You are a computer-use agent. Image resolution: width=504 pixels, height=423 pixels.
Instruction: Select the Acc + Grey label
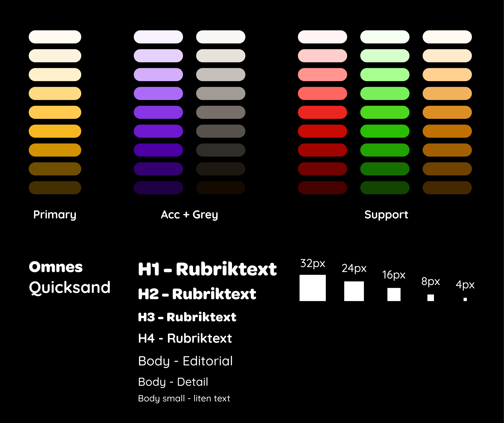click(x=189, y=215)
